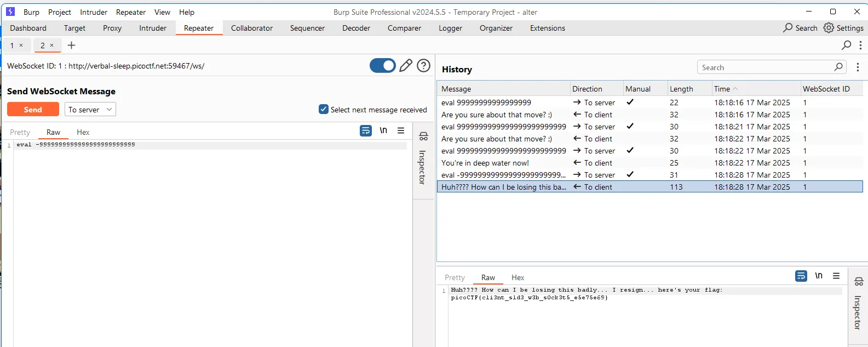
Task: Open the Repeater menu
Action: tap(131, 12)
